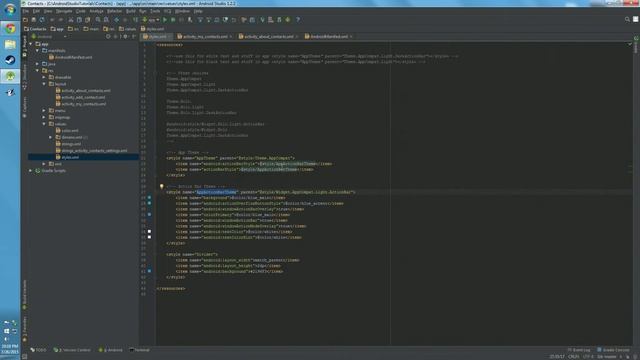Screen dimensions: 640x360
Task: Open the Navigate menu
Action: [x=64, y=11]
